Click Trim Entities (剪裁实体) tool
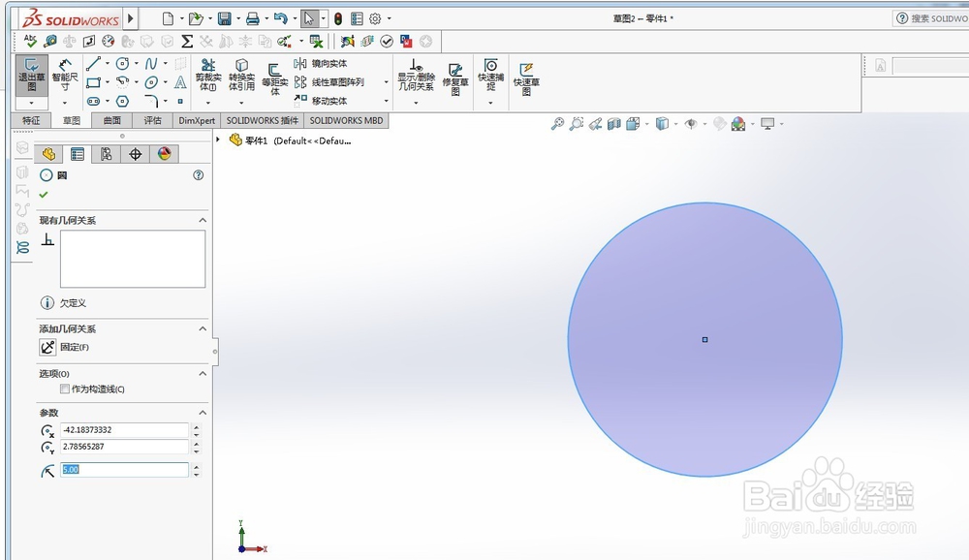 tap(208, 76)
